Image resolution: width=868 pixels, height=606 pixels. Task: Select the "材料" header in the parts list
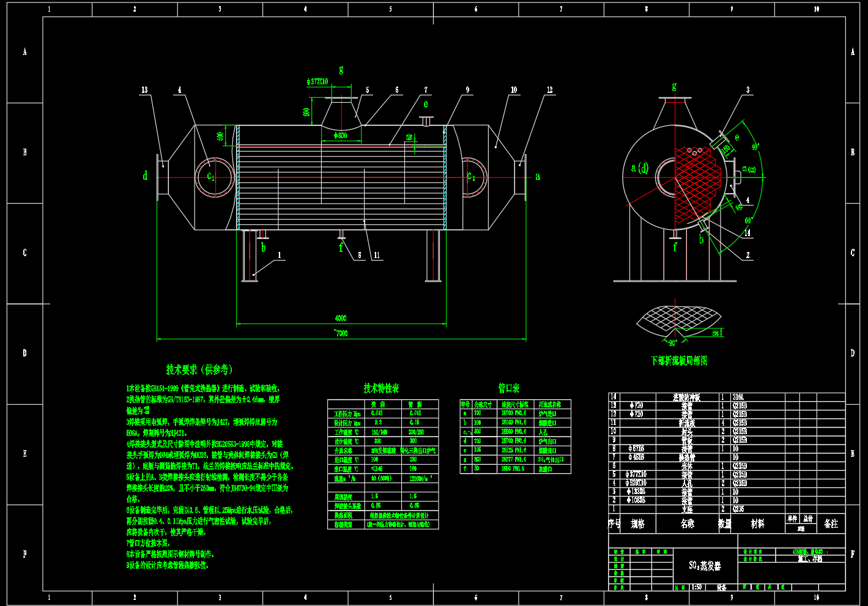758,524
